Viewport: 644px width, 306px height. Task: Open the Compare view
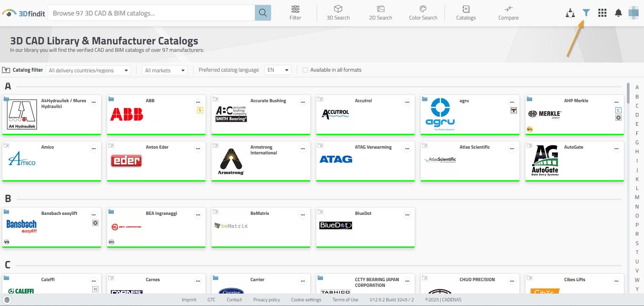[x=508, y=13]
